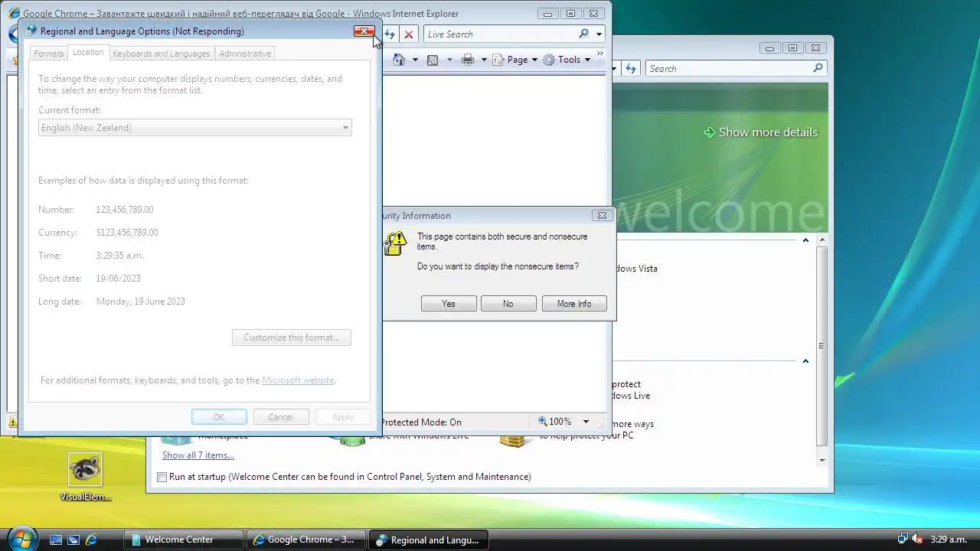Click OK in Regional and Language Options

(x=219, y=417)
